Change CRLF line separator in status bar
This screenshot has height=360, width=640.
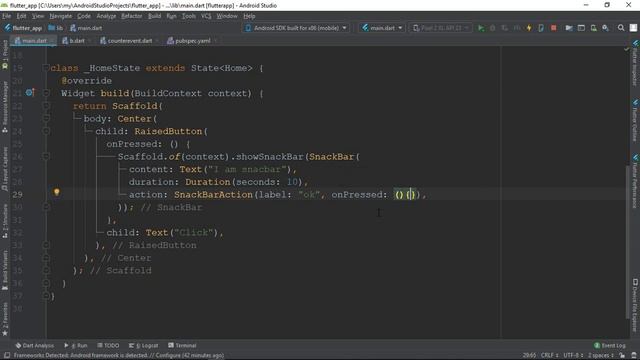pos(549,355)
